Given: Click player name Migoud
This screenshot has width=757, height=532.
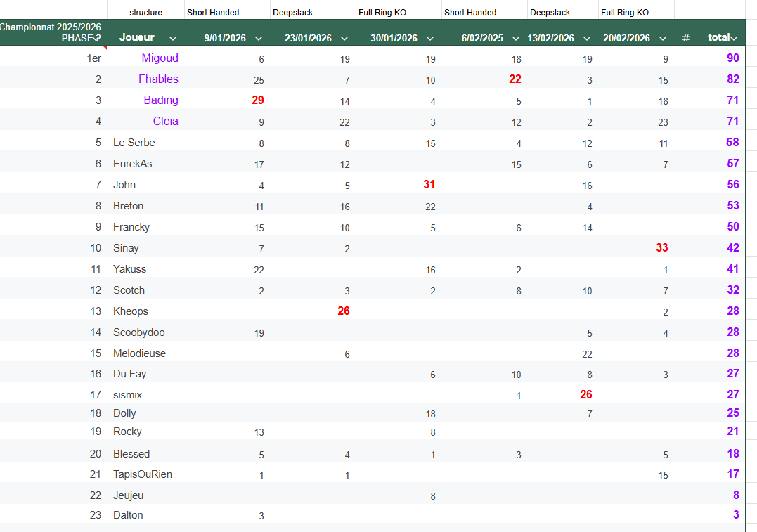Looking at the screenshot, I should point(160,58).
